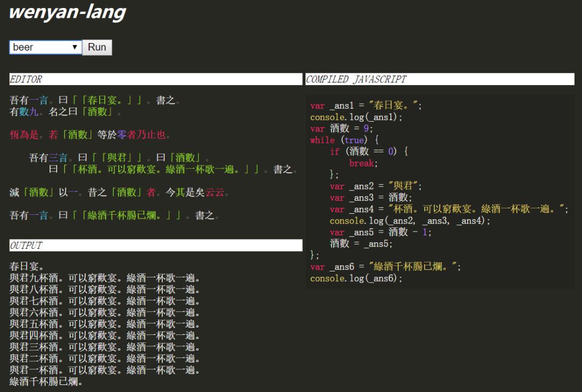Click output line 與君五杯酒
The width and height of the screenshot is (582, 392).
[x=105, y=324]
